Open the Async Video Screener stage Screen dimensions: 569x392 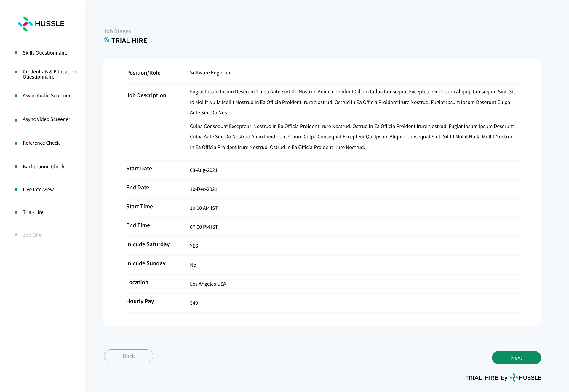pos(47,119)
